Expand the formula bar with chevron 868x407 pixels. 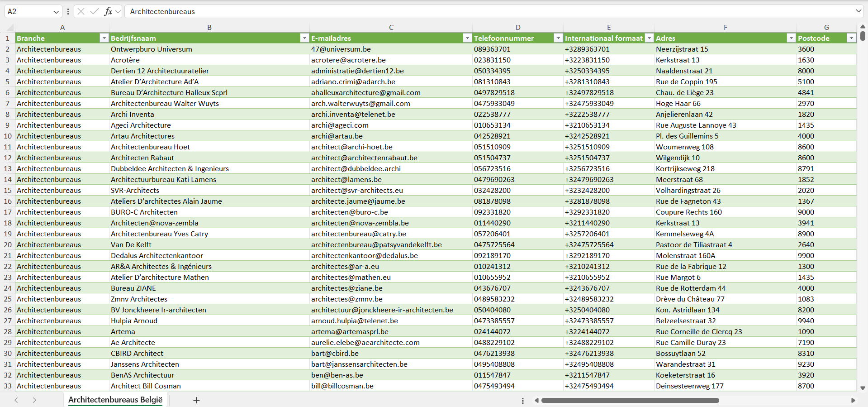[x=858, y=11]
